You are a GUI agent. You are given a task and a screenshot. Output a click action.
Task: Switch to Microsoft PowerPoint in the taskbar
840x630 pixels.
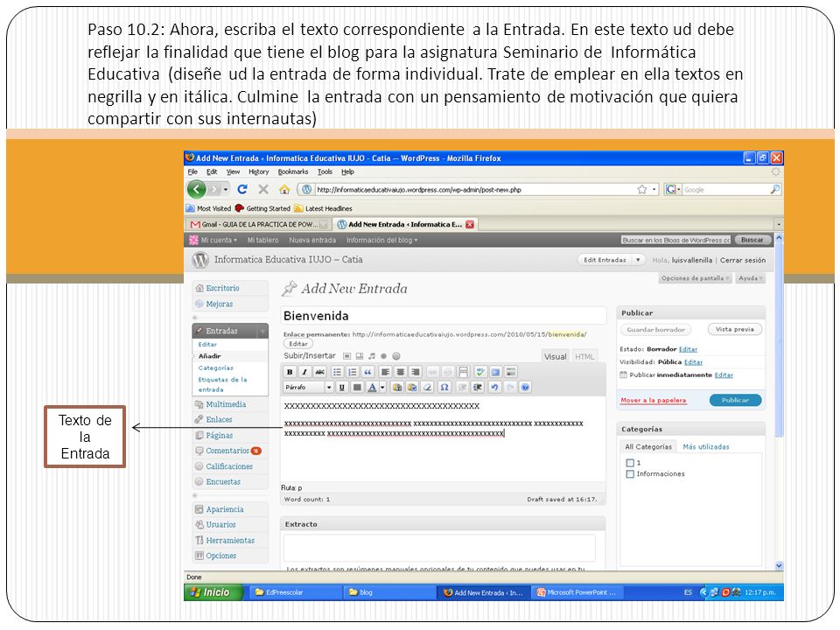tap(577, 592)
